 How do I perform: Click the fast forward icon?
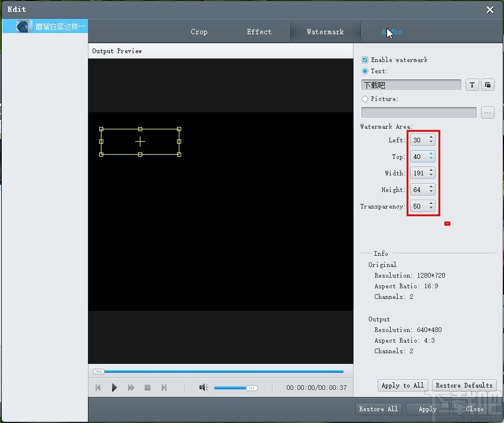coord(131,388)
